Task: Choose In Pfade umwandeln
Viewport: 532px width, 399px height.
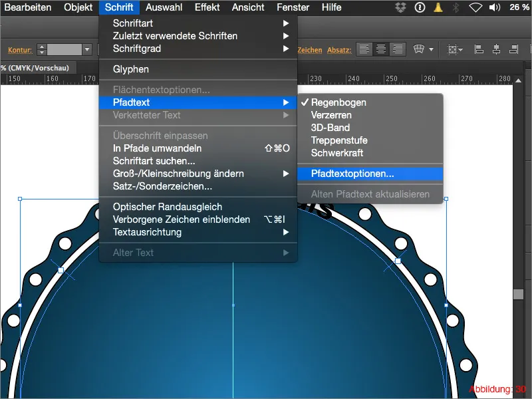Action: tap(198, 148)
